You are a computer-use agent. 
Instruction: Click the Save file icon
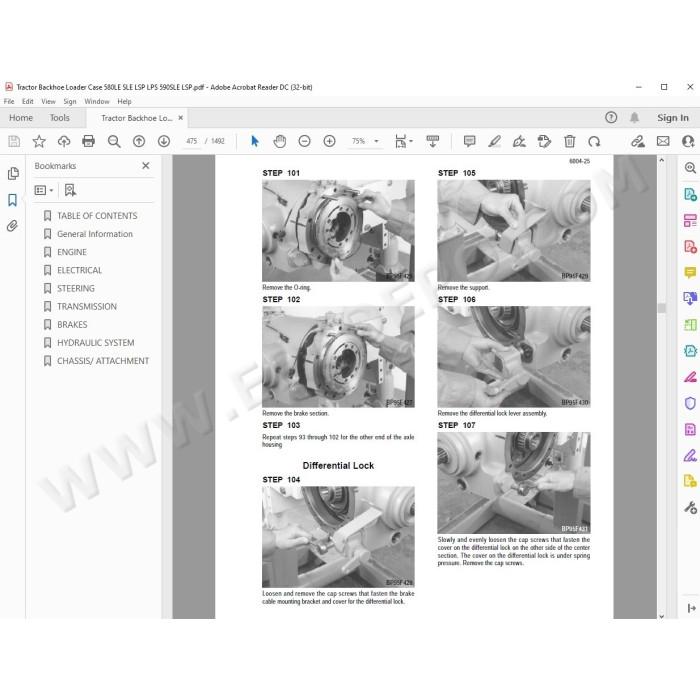point(14,142)
